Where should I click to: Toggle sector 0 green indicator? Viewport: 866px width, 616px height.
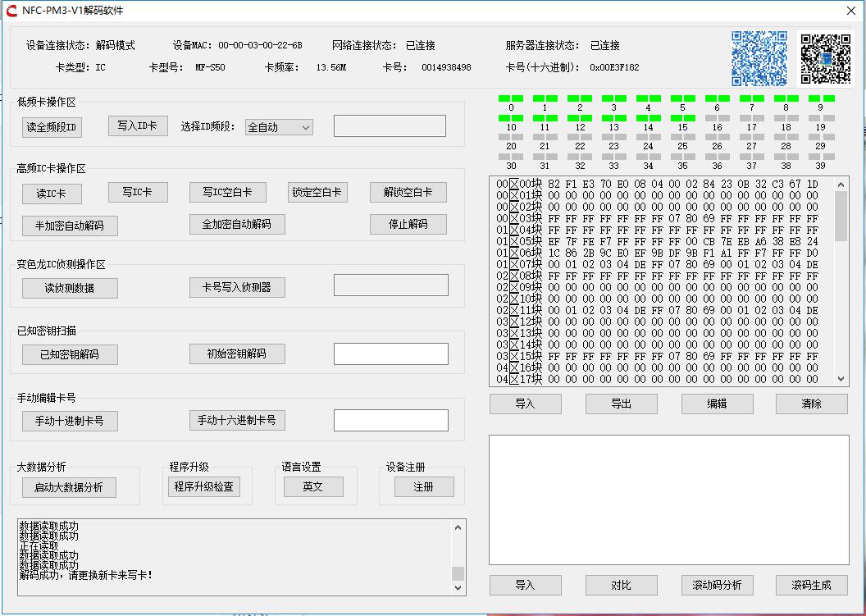[510, 97]
